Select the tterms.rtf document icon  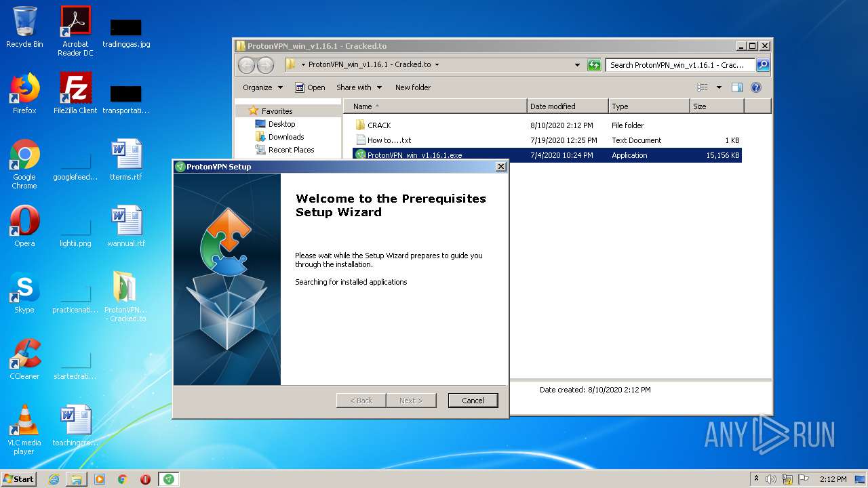(x=126, y=160)
